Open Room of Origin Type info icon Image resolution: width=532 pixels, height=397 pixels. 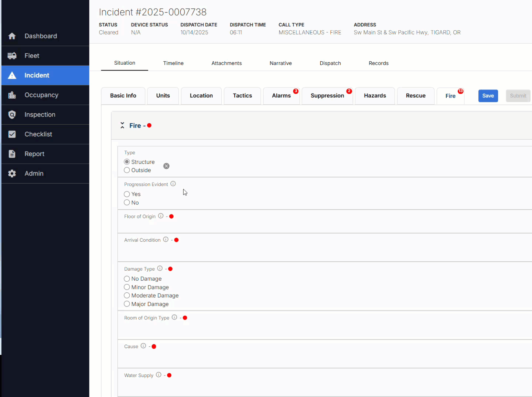coord(174,317)
